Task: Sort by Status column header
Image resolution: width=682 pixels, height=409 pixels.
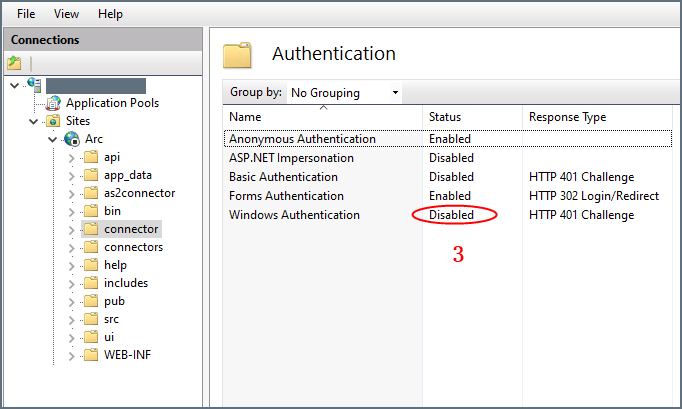Action: pyautogui.click(x=445, y=117)
